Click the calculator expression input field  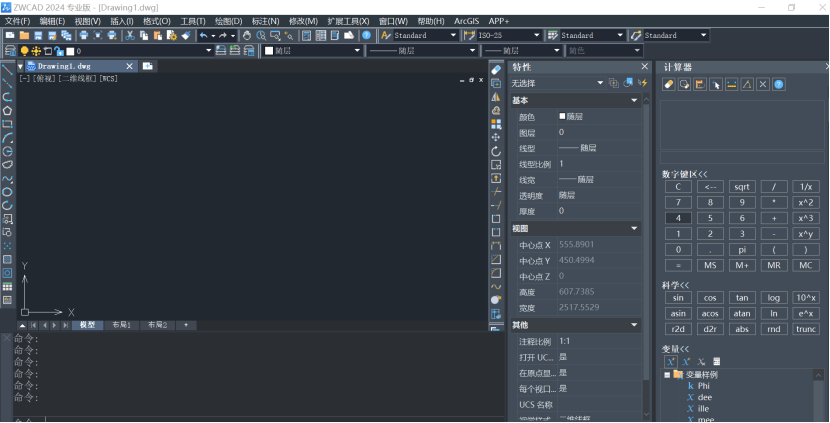[x=743, y=158]
